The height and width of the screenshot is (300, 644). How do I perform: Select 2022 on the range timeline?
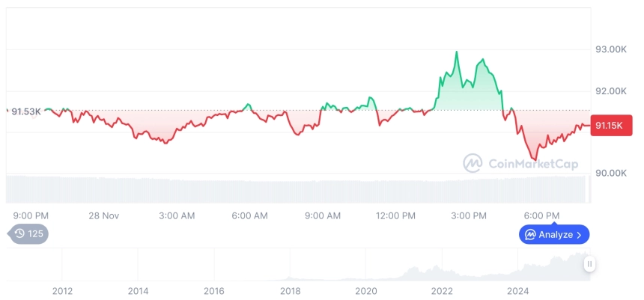point(443,291)
